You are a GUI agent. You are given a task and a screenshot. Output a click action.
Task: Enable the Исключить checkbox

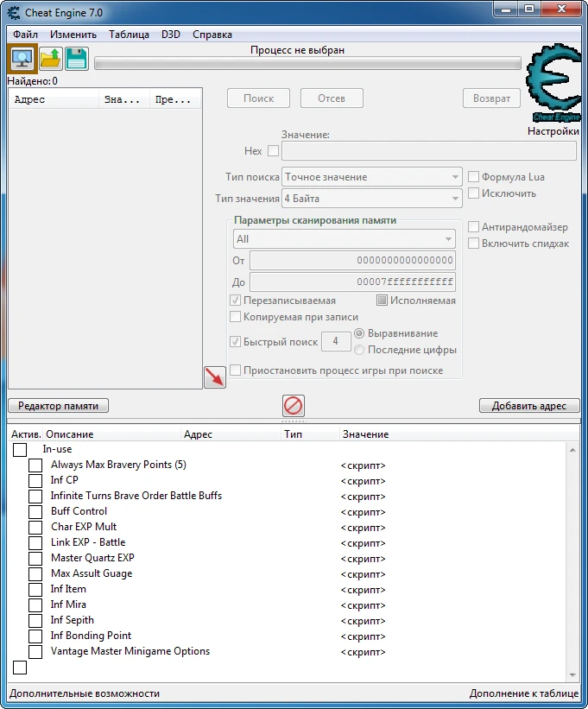pos(473,193)
